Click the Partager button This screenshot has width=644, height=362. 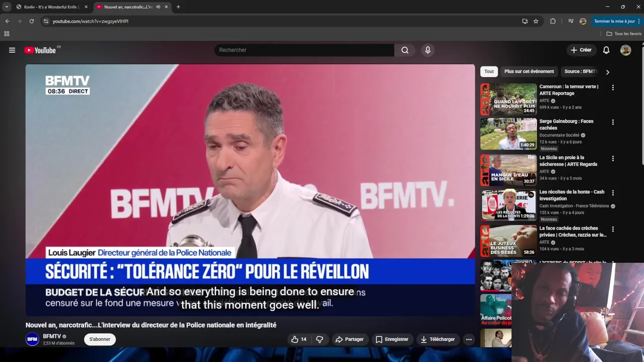[x=349, y=339]
